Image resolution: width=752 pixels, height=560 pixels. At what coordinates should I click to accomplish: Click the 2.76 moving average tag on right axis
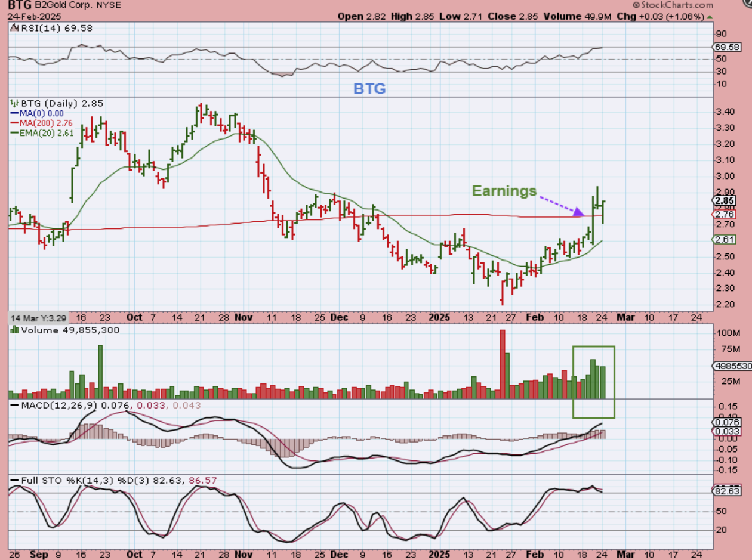tap(725, 214)
